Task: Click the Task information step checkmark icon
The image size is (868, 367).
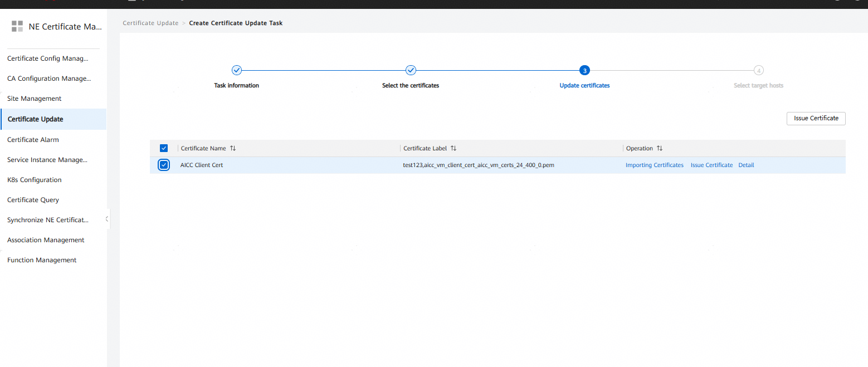Action: [236, 70]
